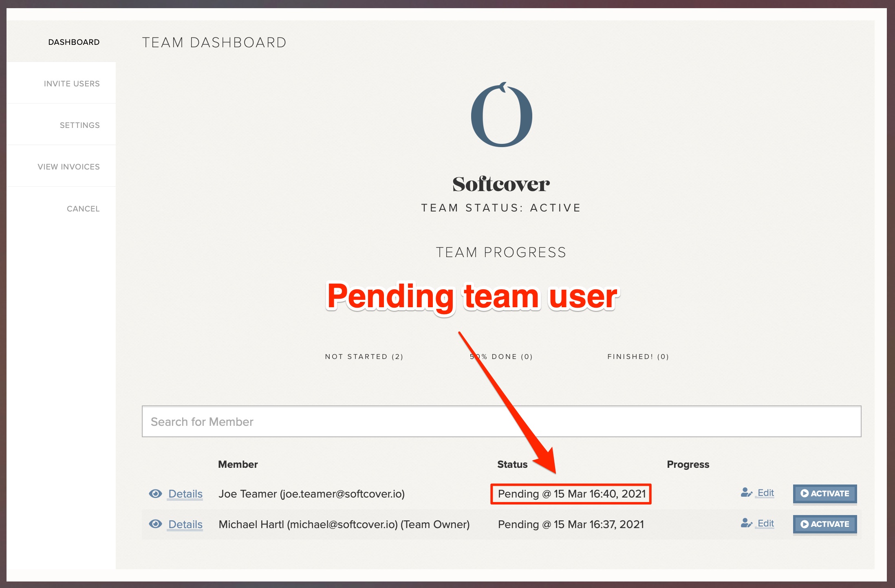Open the INVITE USERS section
Image resolution: width=895 pixels, height=588 pixels.
coord(71,83)
